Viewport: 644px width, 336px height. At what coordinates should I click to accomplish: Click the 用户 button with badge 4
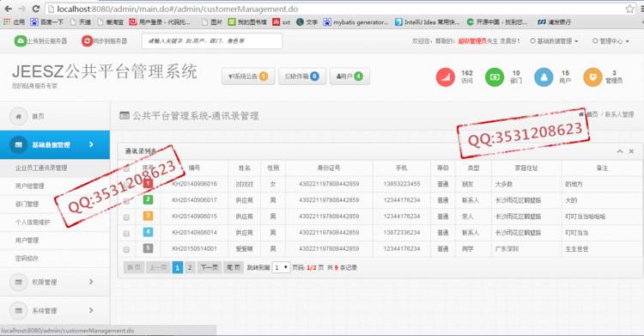[349, 76]
